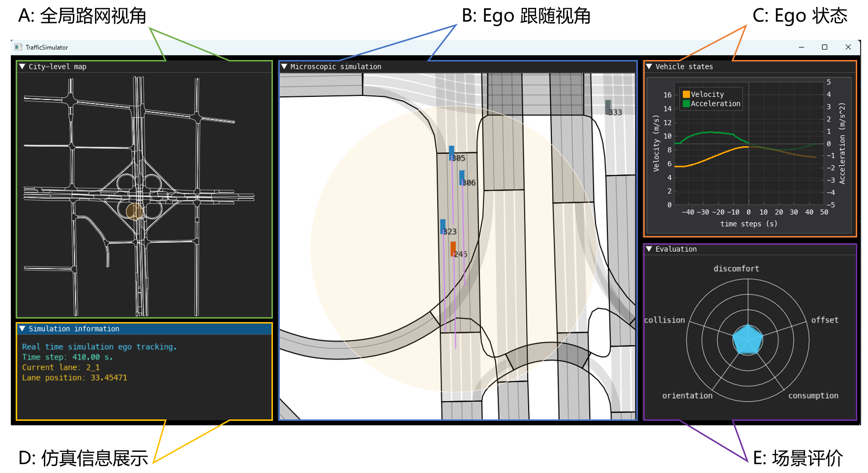Image resolution: width=868 pixels, height=473 pixels.
Task: Click the Simulation information title bar
Action: click(x=148, y=328)
